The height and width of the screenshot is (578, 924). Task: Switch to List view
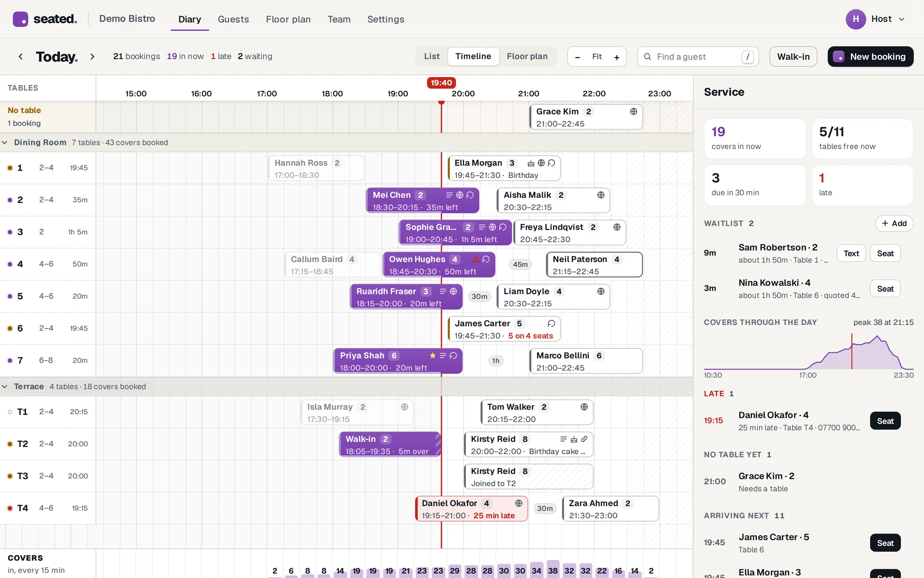(432, 57)
